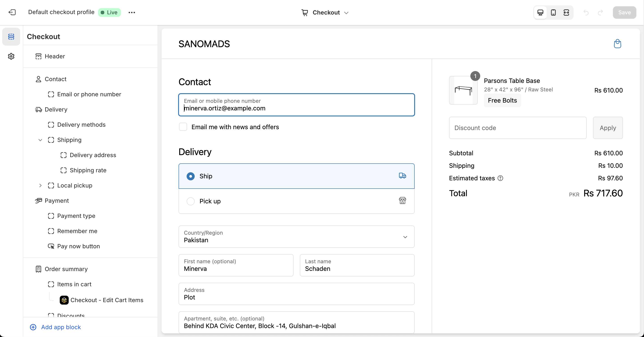This screenshot has width=644, height=337.
Task: Click Add app block link
Action: [55, 327]
